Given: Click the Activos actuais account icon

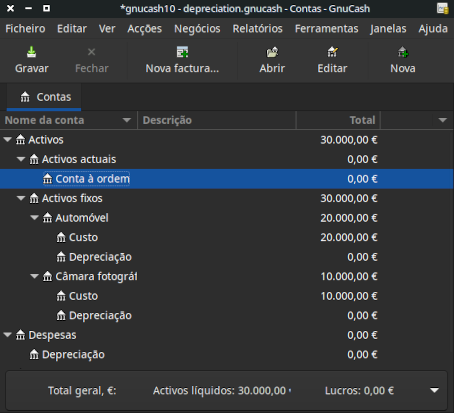Looking at the screenshot, I should [x=34, y=159].
